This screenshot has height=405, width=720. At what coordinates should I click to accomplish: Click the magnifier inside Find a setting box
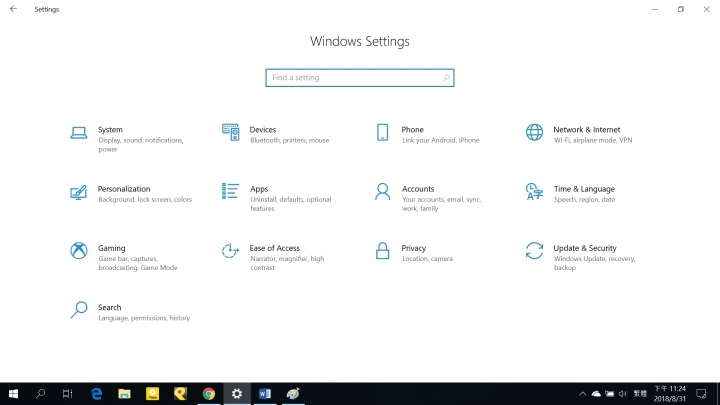446,78
